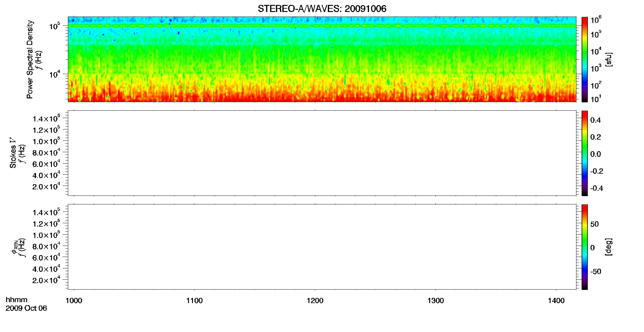Click the 10^5 tick on spectrogram frequency axis
The width and height of the screenshot is (644, 332).
pos(55,26)
